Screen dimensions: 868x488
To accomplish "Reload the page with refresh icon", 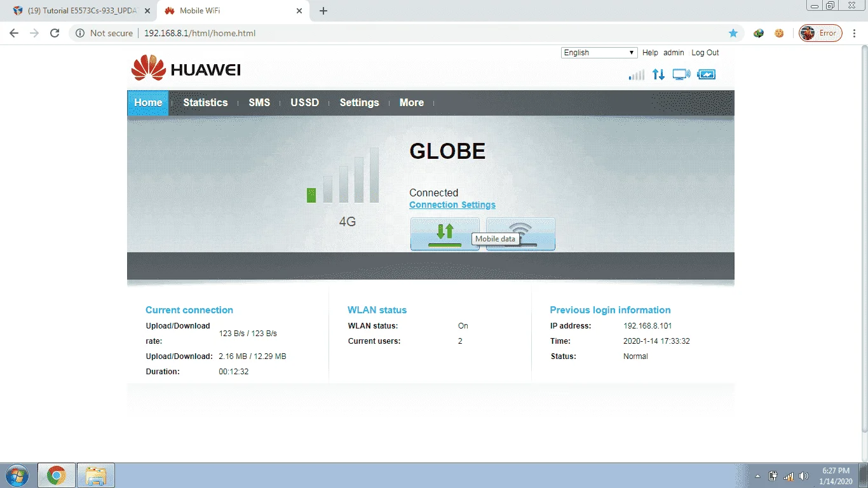I will 55,33.
